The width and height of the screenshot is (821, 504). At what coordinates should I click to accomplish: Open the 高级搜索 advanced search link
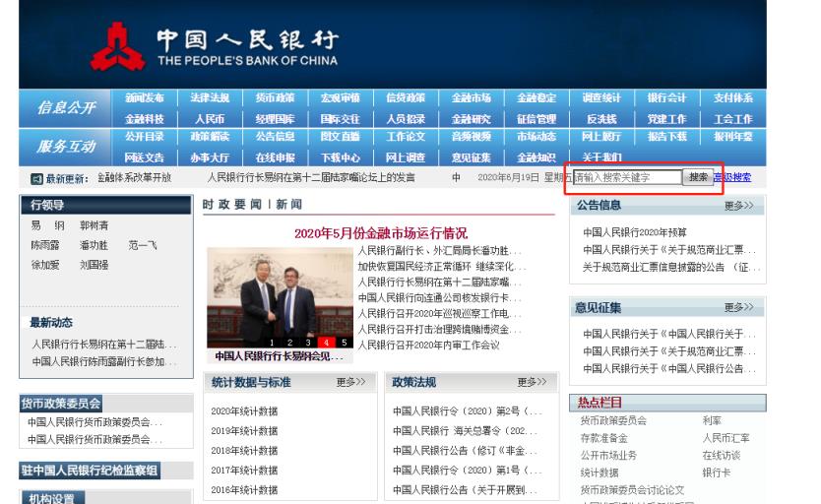[732, 177]
